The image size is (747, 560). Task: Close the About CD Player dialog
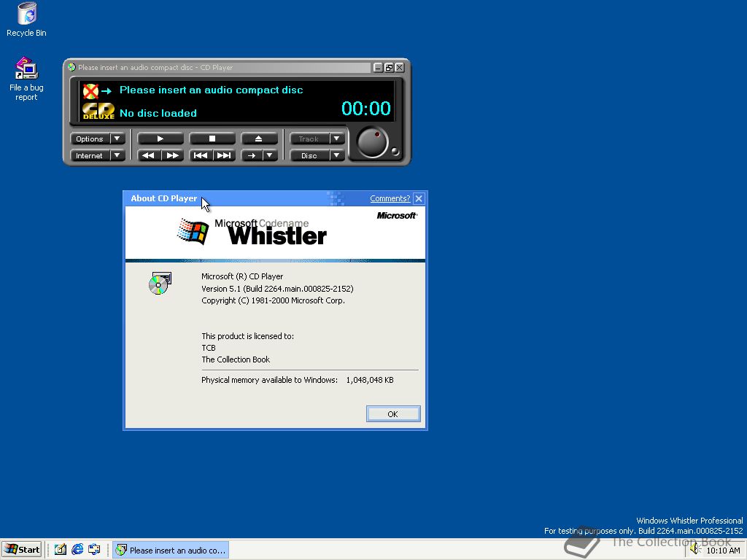tap(419, 198)
